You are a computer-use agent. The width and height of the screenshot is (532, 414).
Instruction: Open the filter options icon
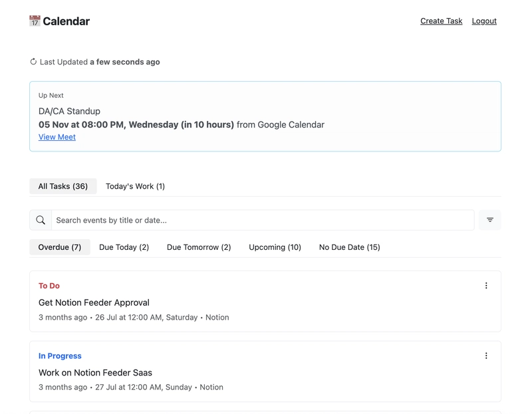[490, 220]
